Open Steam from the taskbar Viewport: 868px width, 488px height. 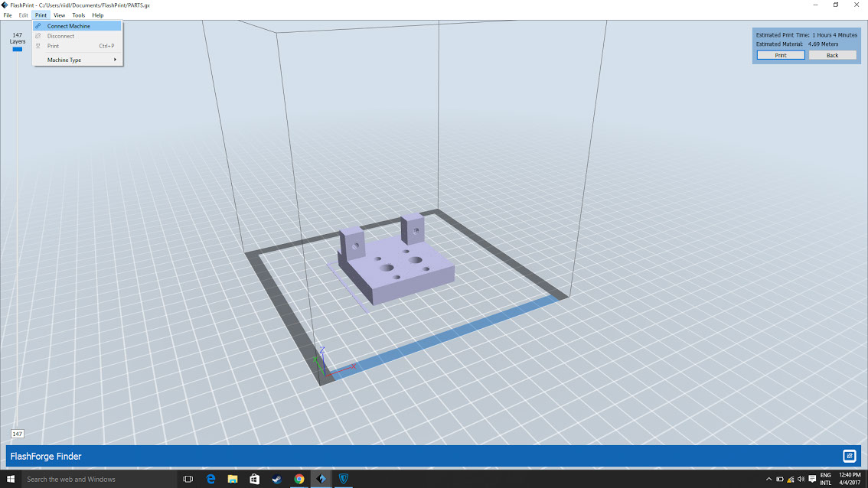click(x=277, y=479)
